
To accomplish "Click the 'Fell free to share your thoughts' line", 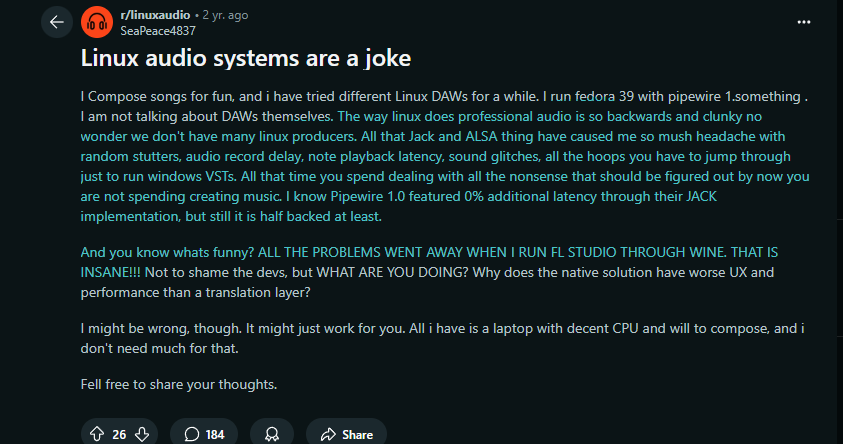I will (178, 384).
